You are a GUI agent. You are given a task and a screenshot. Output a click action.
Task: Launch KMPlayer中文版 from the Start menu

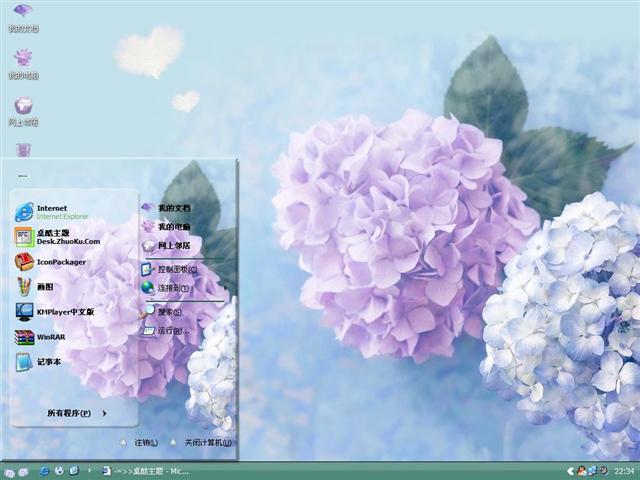click(55, 312)
